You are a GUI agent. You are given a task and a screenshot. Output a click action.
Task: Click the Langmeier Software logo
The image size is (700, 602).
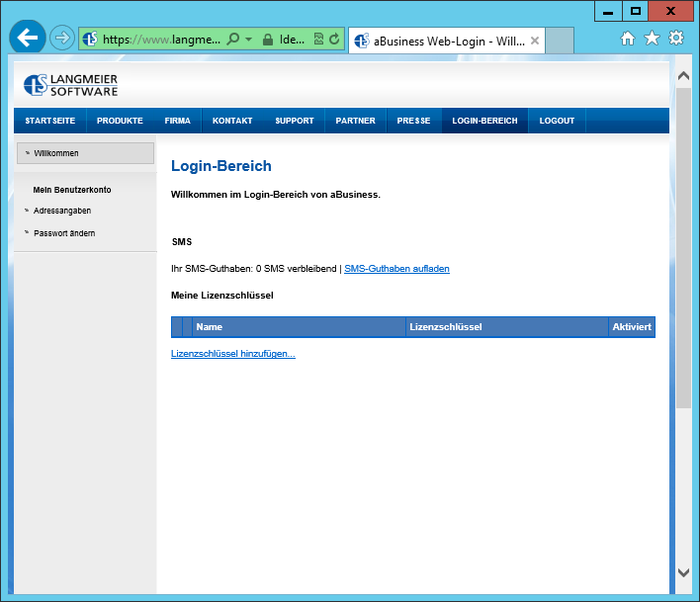(x=70, y=85)
